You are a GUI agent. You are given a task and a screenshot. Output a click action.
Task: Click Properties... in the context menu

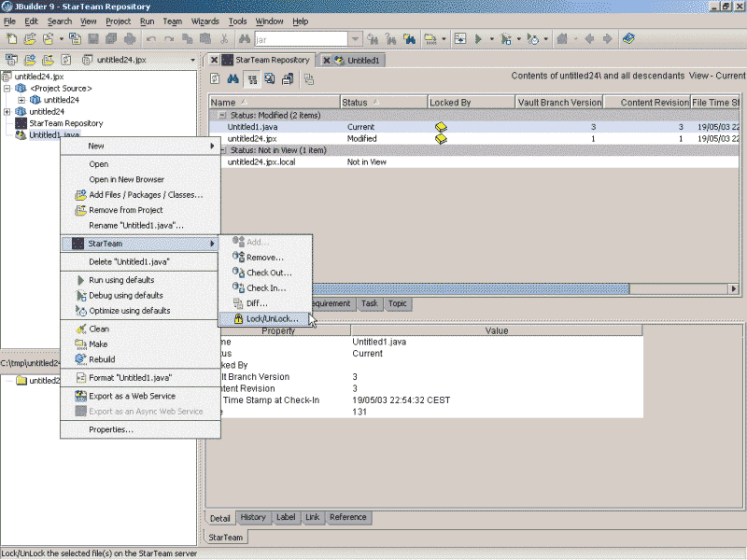(x=110, y=429)
